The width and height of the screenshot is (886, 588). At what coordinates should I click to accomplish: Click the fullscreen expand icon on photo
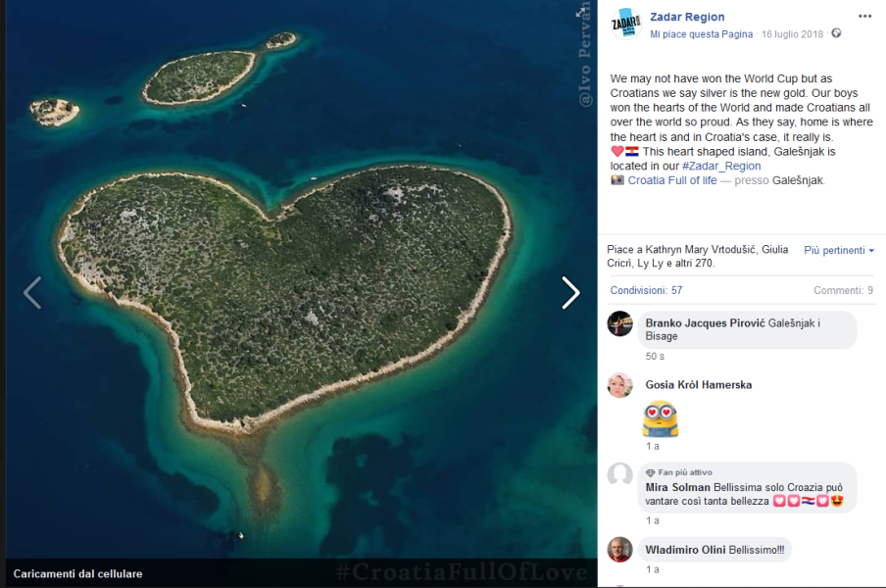[580, 12]
